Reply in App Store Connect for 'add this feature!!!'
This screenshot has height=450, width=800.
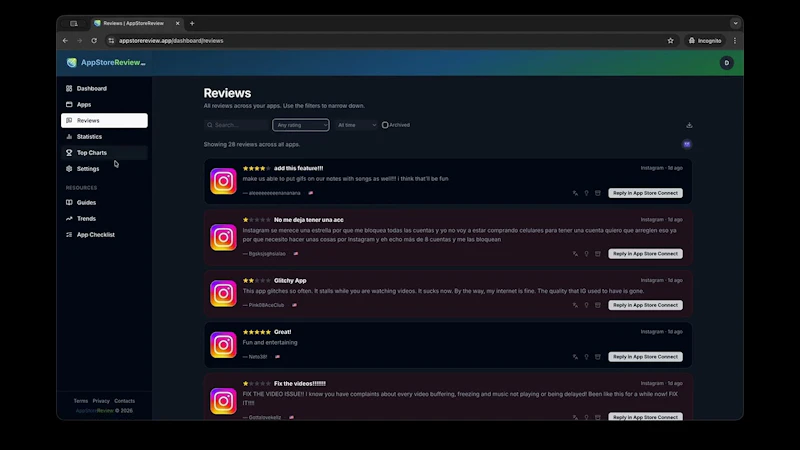645,193
